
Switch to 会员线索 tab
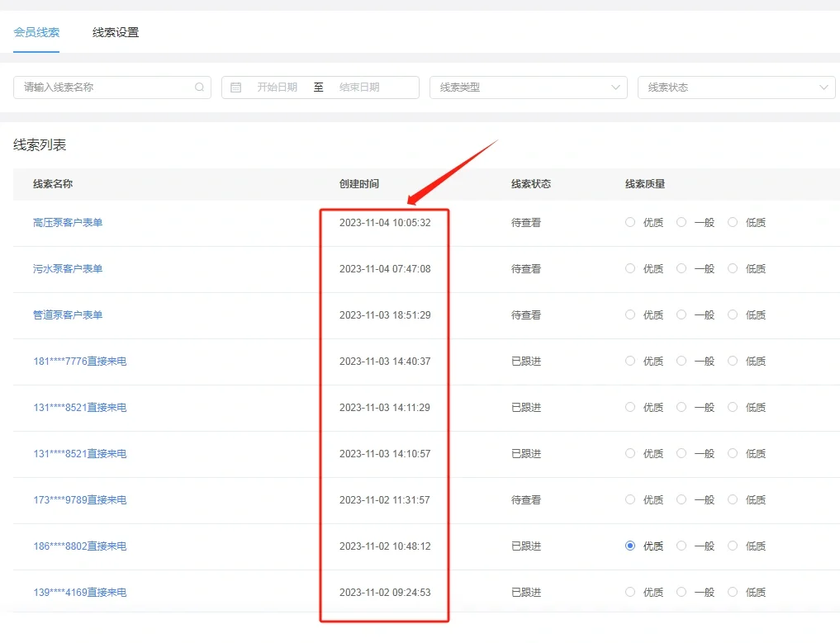click(36, 32)
